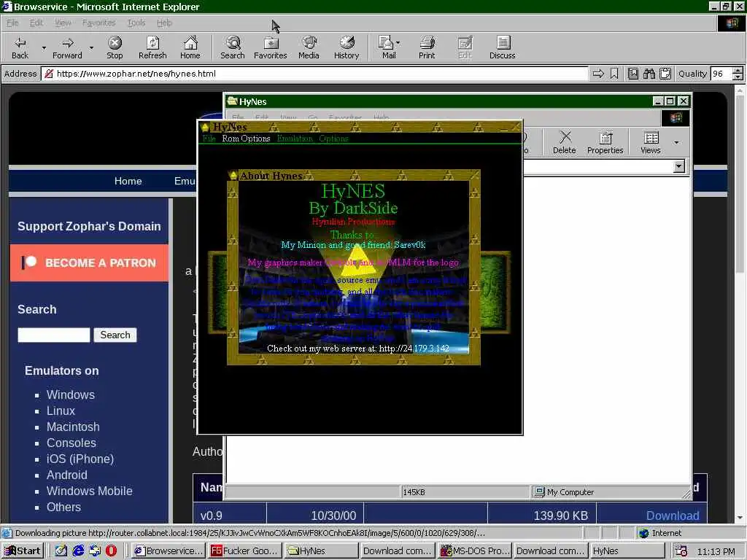Click the Quality value field
Screen dimensions: 747x560
coord(721,74)
